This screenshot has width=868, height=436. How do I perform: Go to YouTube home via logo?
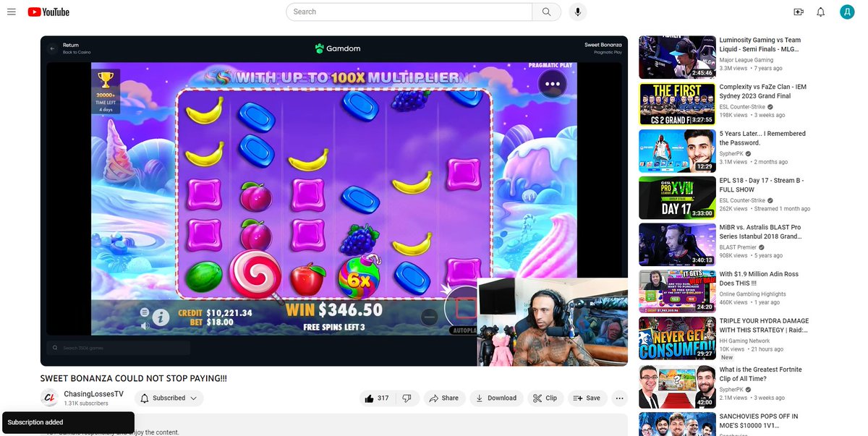tap(48, 12)
